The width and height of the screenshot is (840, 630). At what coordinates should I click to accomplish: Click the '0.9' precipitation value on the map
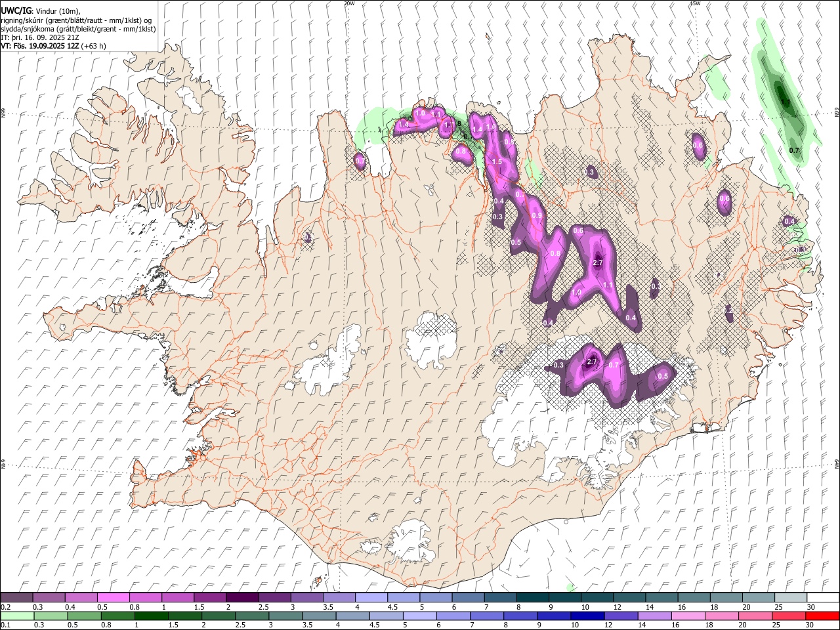(x=537, y=215)
